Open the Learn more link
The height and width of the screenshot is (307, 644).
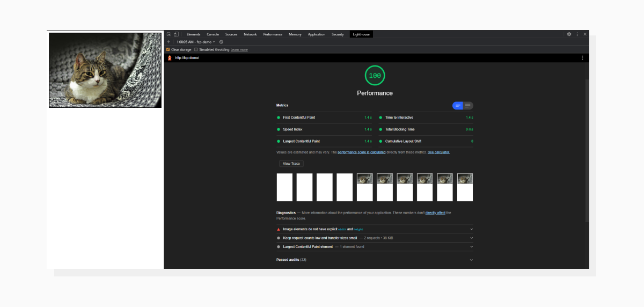click(239, 49)
